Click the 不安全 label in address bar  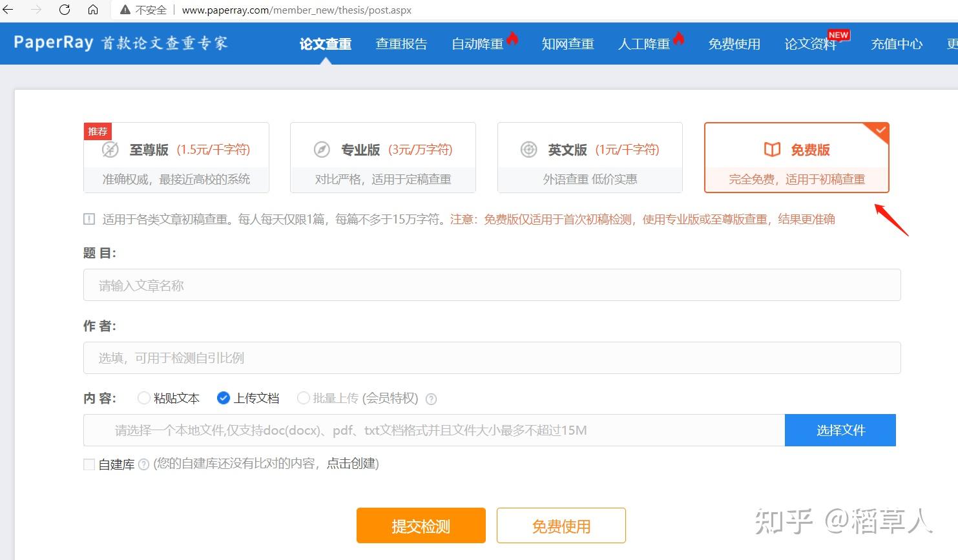point(151,10)
